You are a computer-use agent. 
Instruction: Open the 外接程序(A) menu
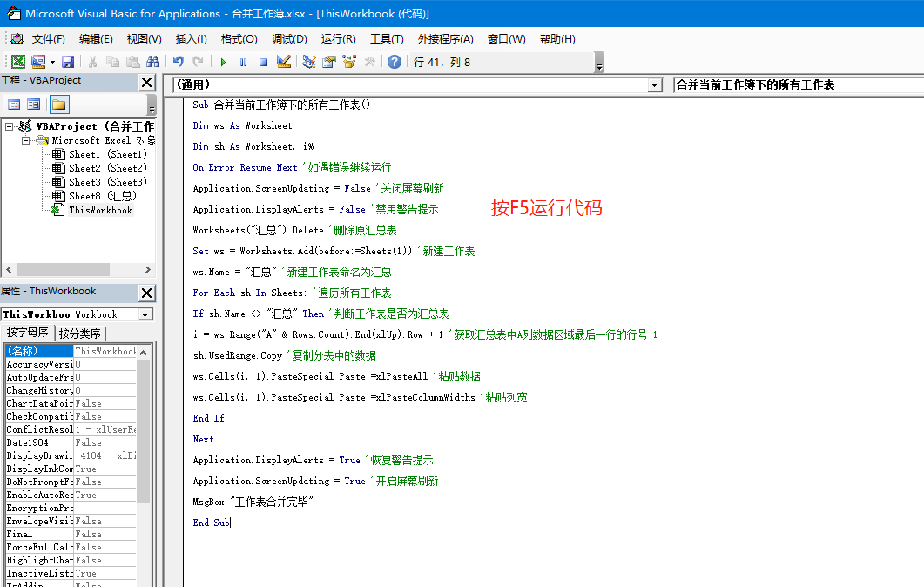(446, 39)
